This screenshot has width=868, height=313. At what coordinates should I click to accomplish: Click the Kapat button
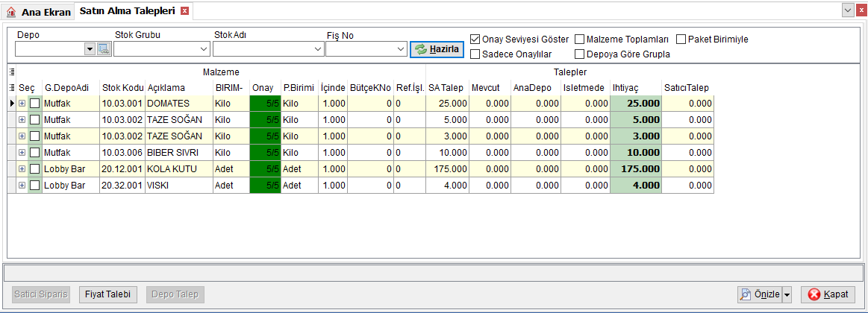click(x=828, y=294)
